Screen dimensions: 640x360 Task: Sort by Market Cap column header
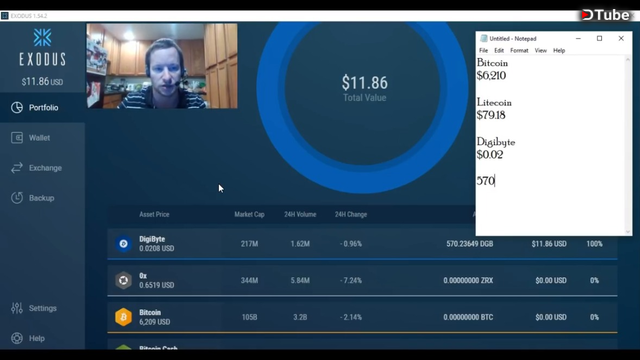coord(249,214)
